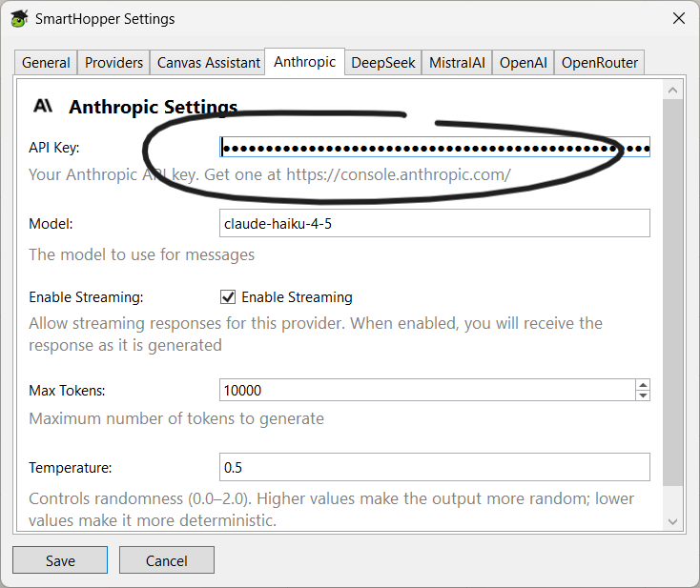The width and height of the screenshot is (700, 588).
Task: Click the Model input field
Action: (434, 223)
